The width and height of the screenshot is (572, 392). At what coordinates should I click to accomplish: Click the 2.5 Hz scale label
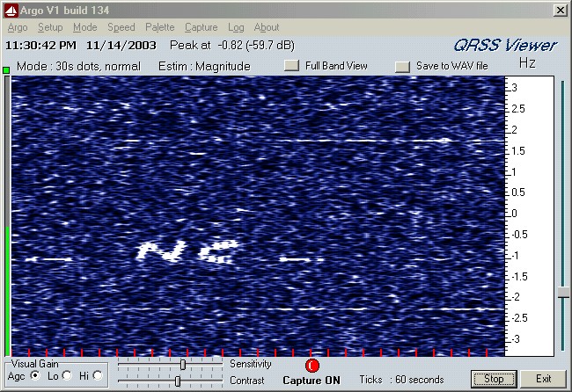(x=518, y=109)
